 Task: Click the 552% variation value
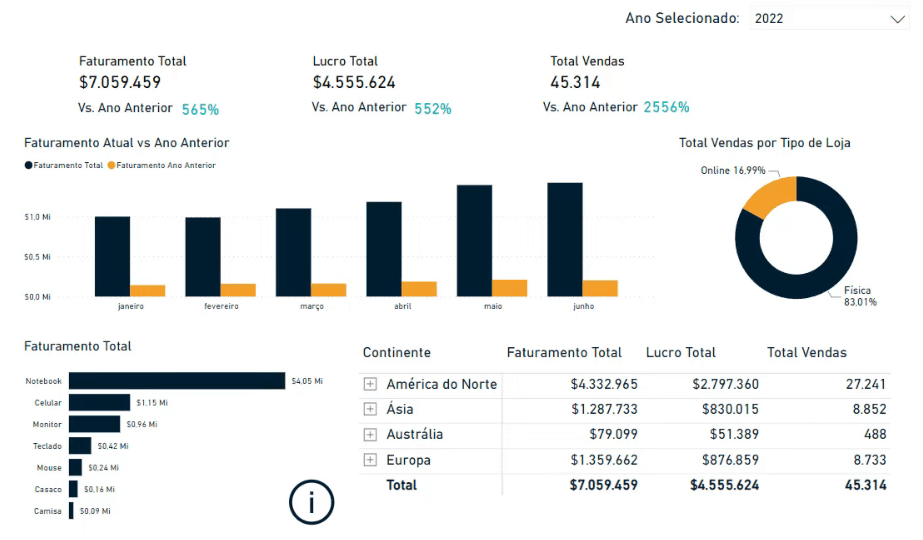[433, 109]
